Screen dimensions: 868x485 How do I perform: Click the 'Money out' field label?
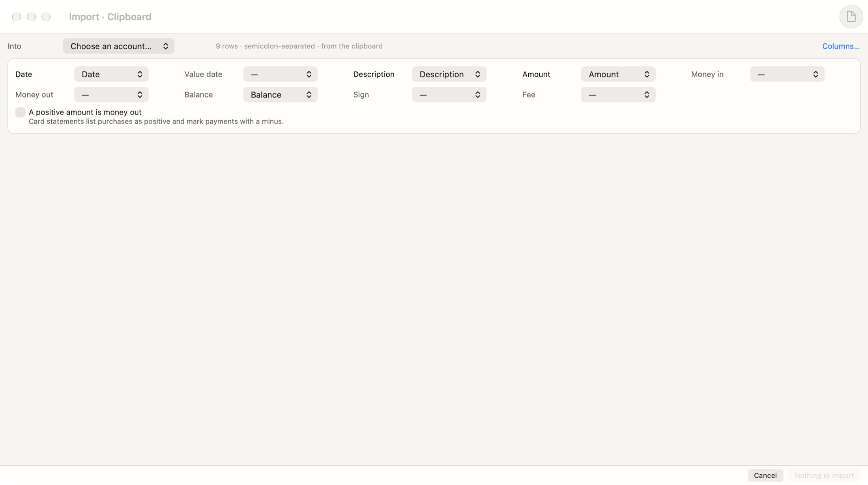click(x=34, y=95)
